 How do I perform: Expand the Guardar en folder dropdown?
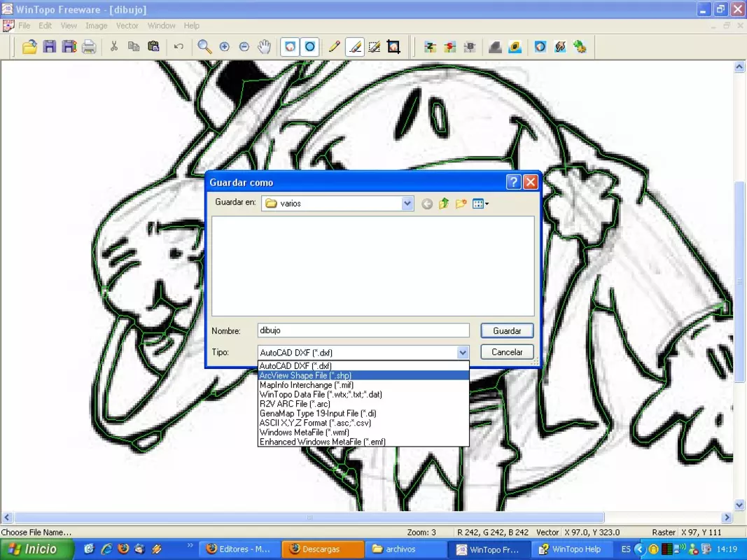[x=407, y=203]
